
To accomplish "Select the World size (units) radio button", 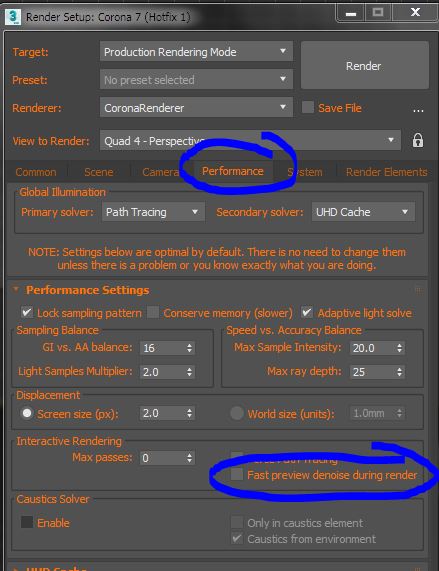I will [x=237, y=413].
